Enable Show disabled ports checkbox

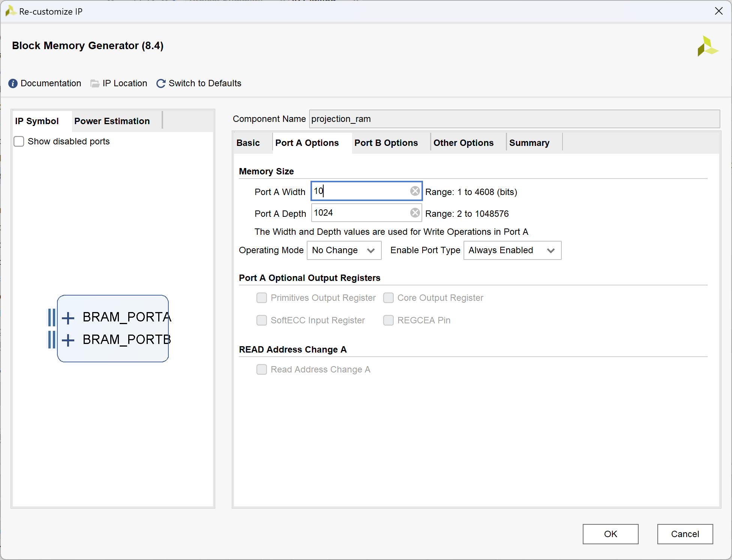[19, 141]
